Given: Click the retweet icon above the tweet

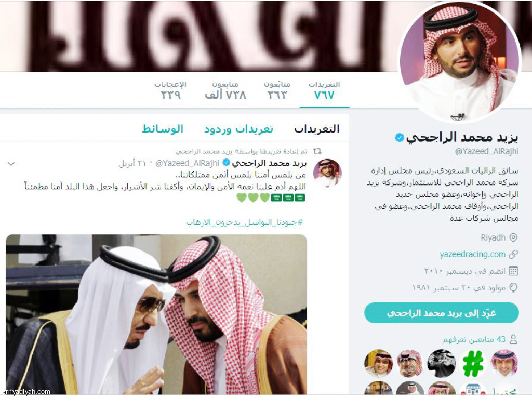Looking at the screenshot, I should (x=317, y=151).
